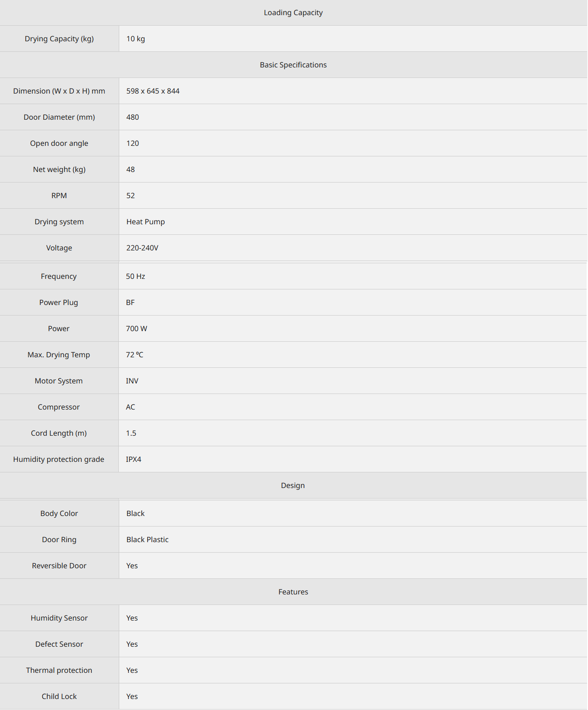Click the Net weight (kg) row label
Image resolution: width=588 pixels, height=710 pixels.
[59, 169]
